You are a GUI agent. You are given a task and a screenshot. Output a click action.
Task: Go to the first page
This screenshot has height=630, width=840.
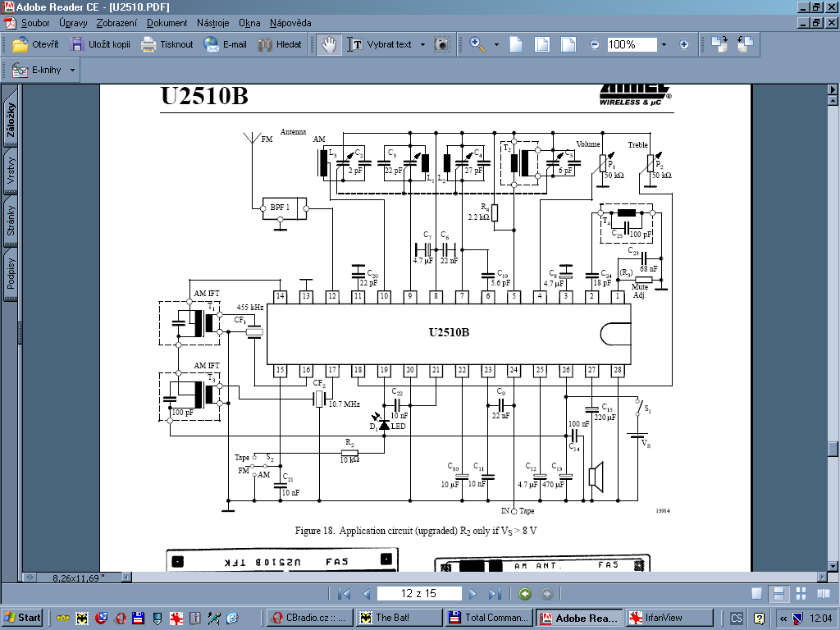pos(344,594)
